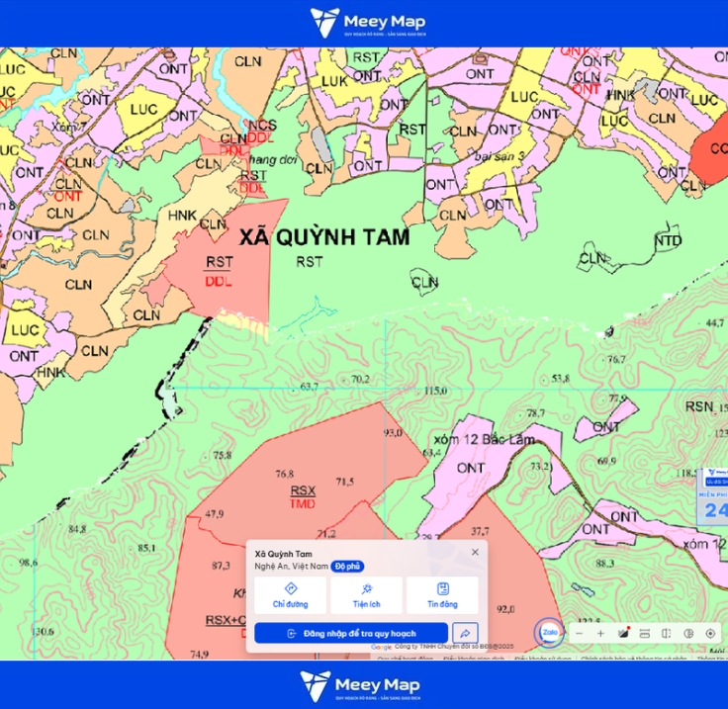Open Chỉ đường directions
The height and width of the screenshot is (709, 728).
pyautogui.click(x=290, y=595)
